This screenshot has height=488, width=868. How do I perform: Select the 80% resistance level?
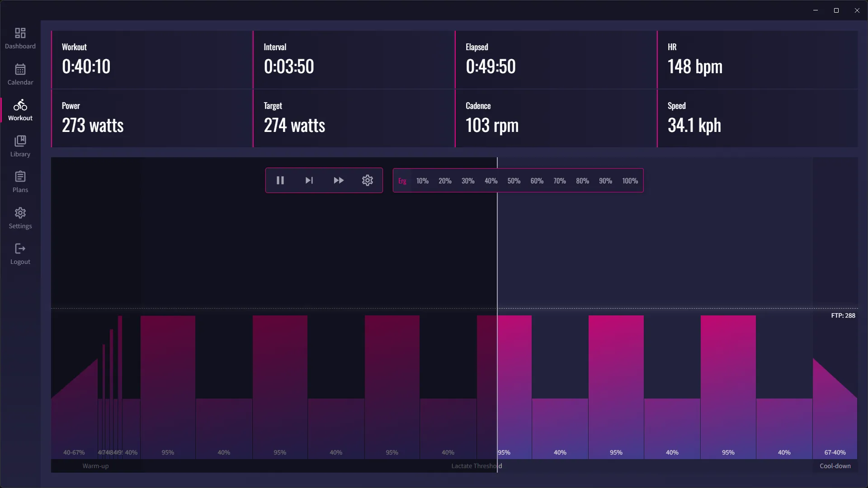point(582,181)
